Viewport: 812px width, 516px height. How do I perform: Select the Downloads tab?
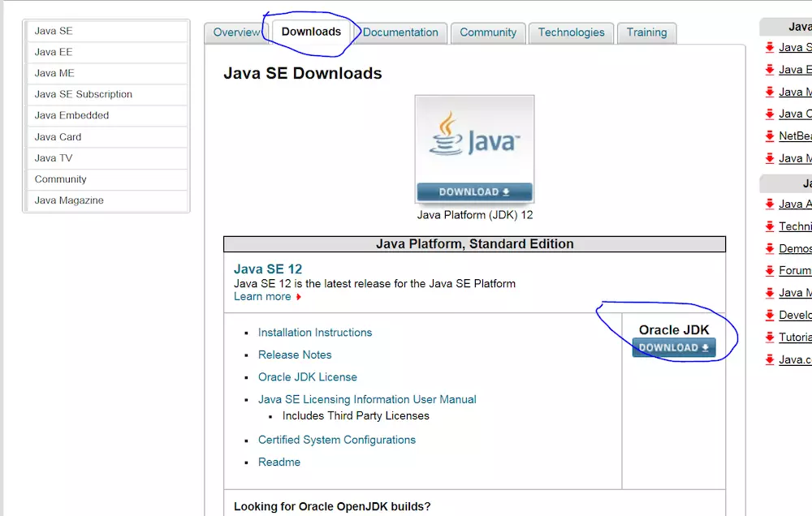coord(311,32)
